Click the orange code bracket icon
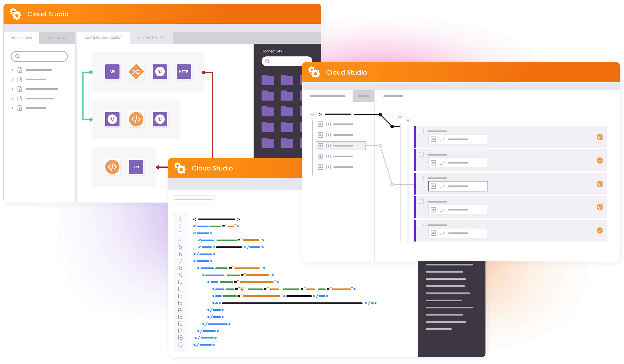Screen dimensions: 624x364 click(112, 167)
